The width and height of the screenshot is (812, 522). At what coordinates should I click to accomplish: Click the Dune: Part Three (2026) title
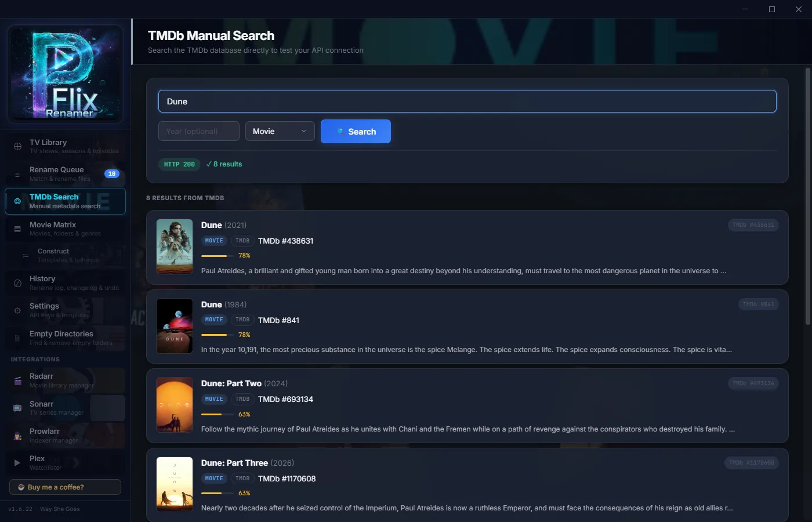pyautogui.click(x=248, y=463)
